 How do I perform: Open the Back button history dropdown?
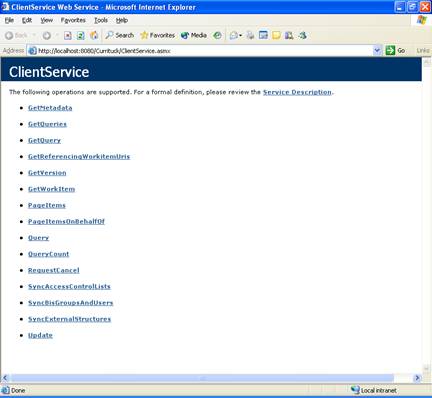click(34, 35)
